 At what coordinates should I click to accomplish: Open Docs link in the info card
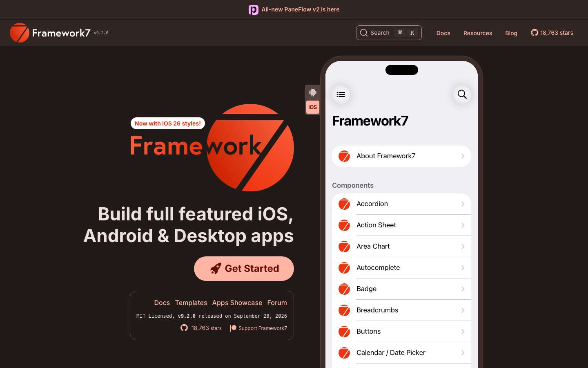162,303
